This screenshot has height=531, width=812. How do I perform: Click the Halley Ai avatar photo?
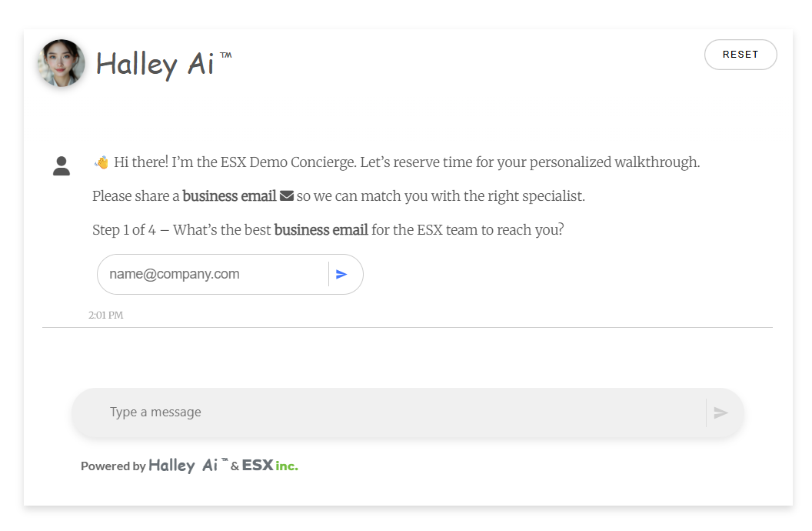coord(61,63)
